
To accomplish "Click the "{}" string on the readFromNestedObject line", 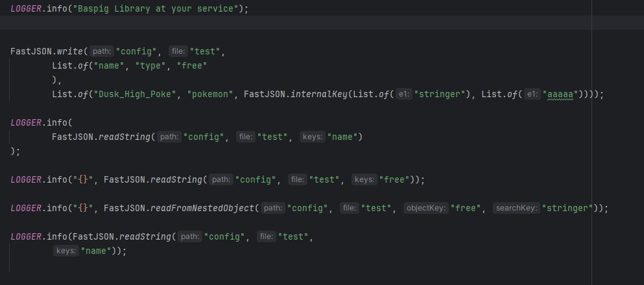I will tap(83, 209).
